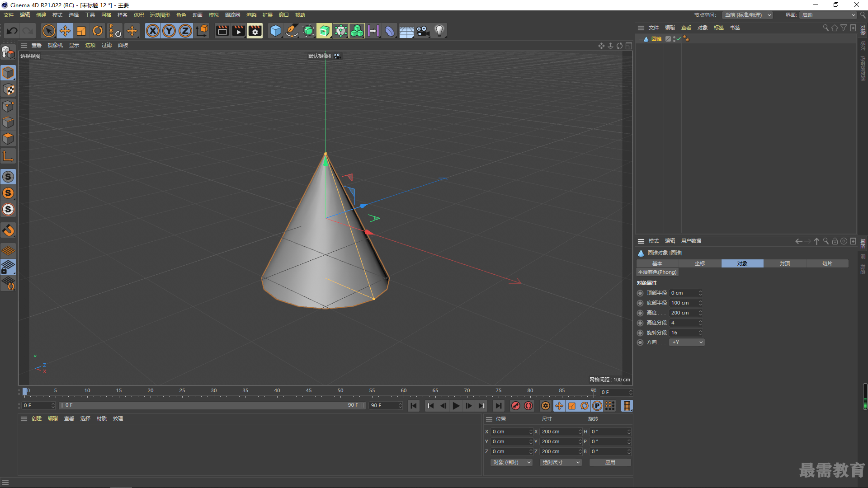Go to end of animation
The image size is (868, 488).
(498, 406)
